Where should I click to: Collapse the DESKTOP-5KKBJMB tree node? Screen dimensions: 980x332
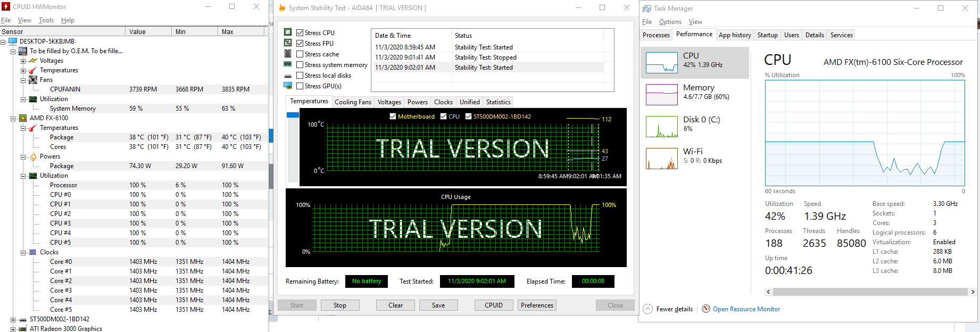(3, 41)
